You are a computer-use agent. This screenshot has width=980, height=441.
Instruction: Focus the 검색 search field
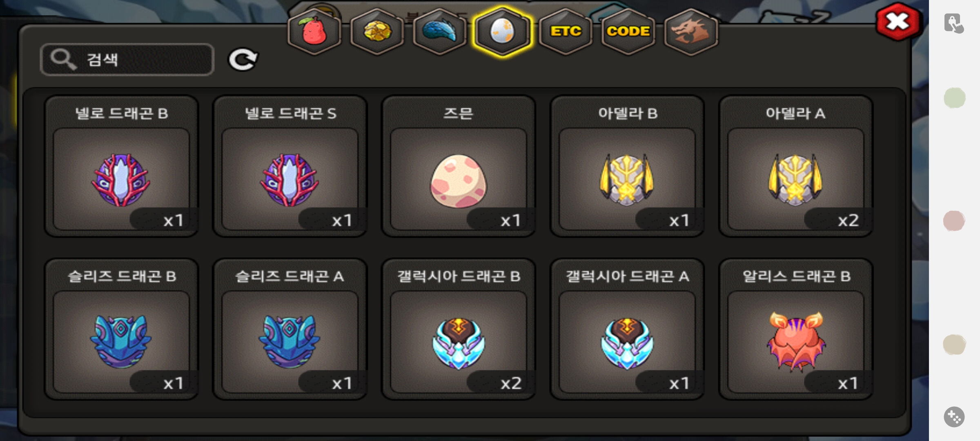[x=127, y=60]
